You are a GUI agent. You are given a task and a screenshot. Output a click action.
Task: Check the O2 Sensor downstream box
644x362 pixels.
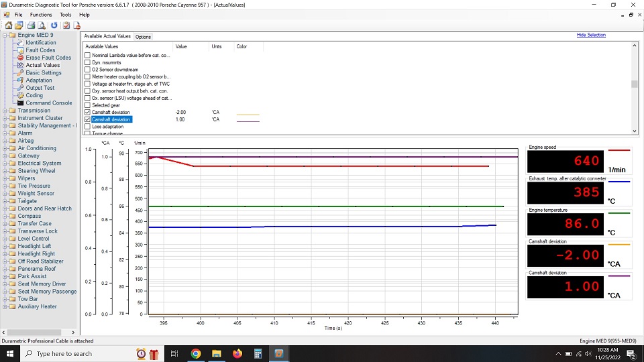(x=87, y=69)
